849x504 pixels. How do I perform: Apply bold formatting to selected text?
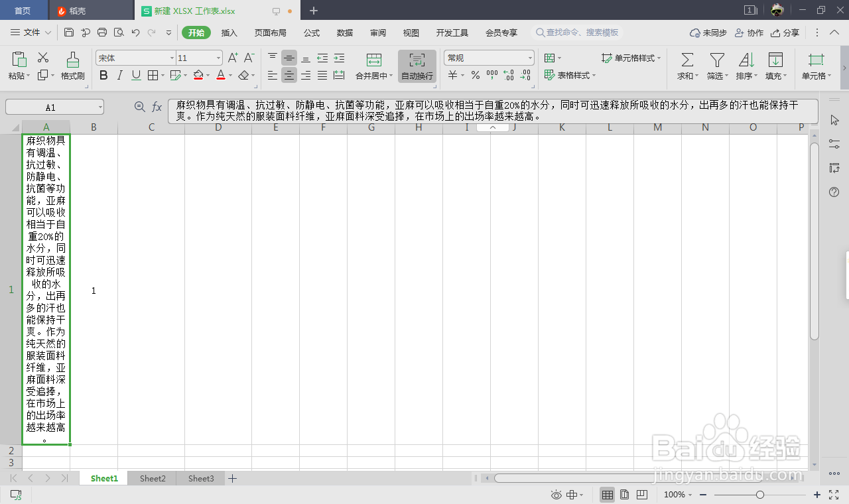[103, 75]
